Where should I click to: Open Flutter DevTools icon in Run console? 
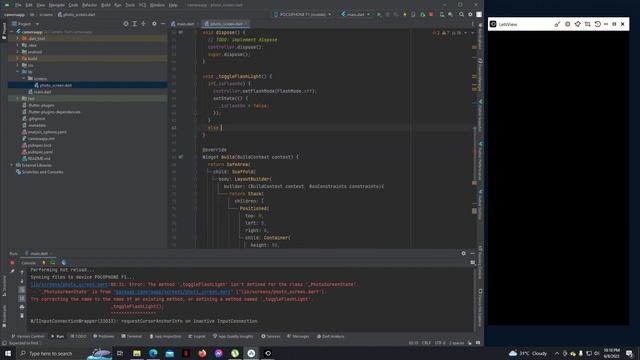pyautogui.click(x=63, y=262)
